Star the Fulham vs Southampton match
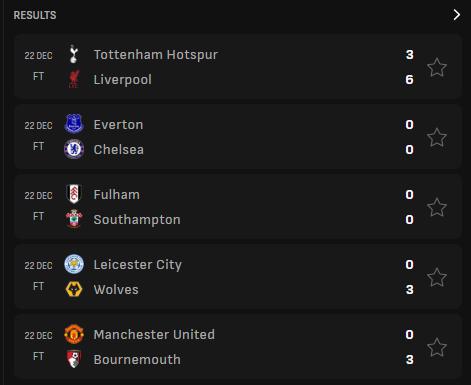 coord(437,207)
